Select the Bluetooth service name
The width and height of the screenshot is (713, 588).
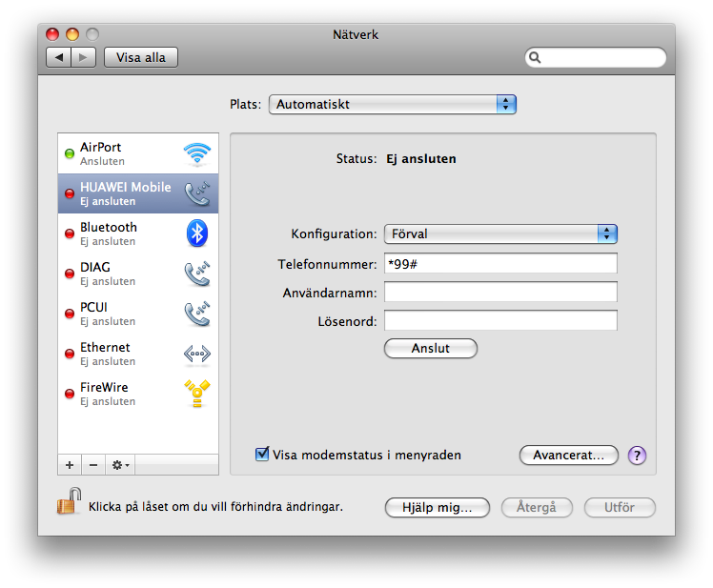point(109,228)
